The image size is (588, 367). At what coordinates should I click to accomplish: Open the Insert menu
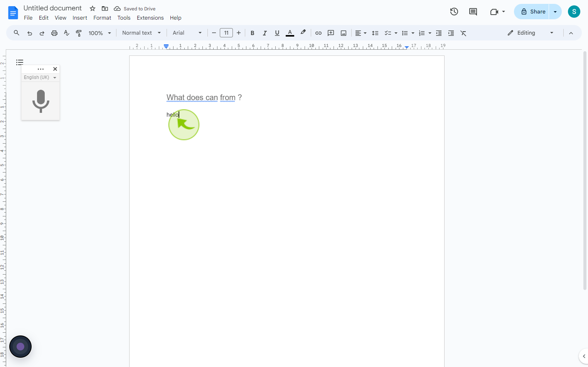click(x=80, y=18)
